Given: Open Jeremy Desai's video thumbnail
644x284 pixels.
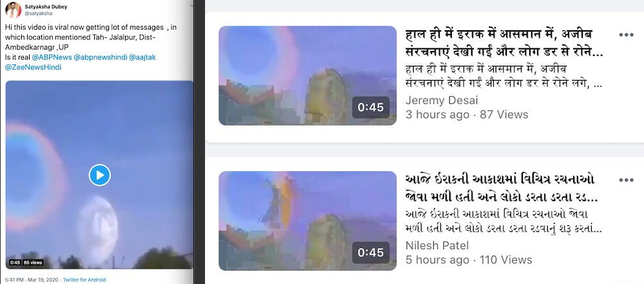Looking at the screenshot, I should point(307,75).
